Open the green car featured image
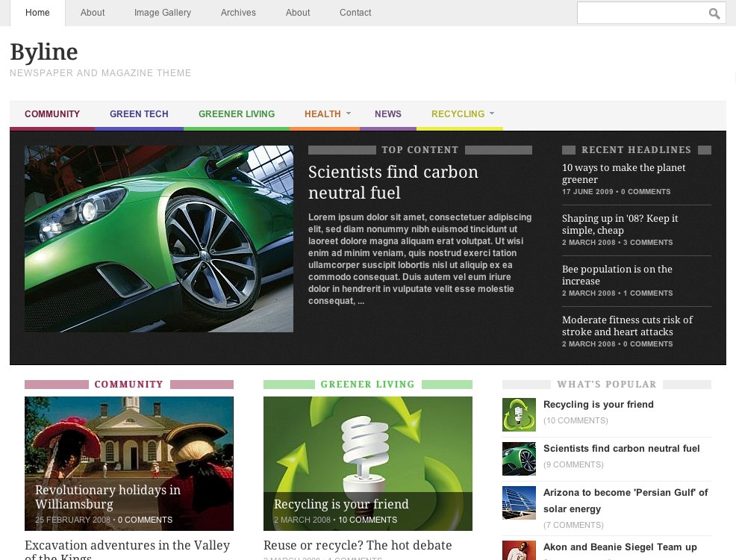The image size is (736, 560). click(159, 239)
